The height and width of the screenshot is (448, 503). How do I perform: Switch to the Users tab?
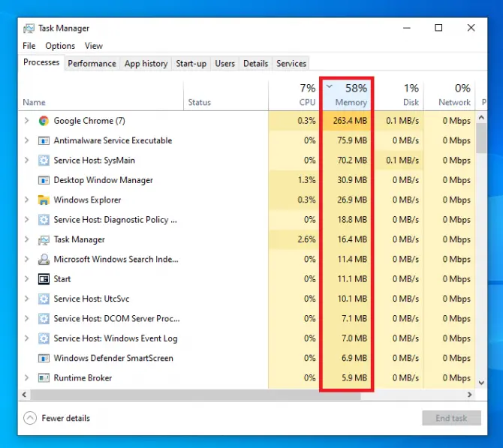coord(225,64)
